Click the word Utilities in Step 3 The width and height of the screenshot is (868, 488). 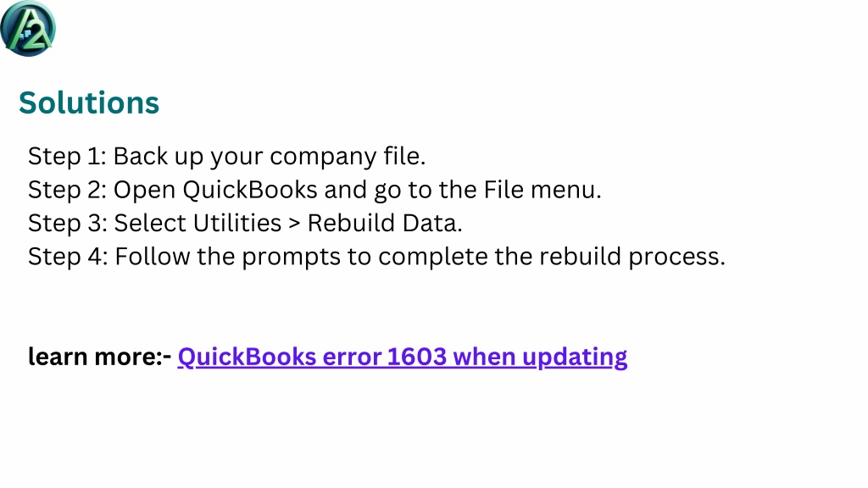[237, 223]
